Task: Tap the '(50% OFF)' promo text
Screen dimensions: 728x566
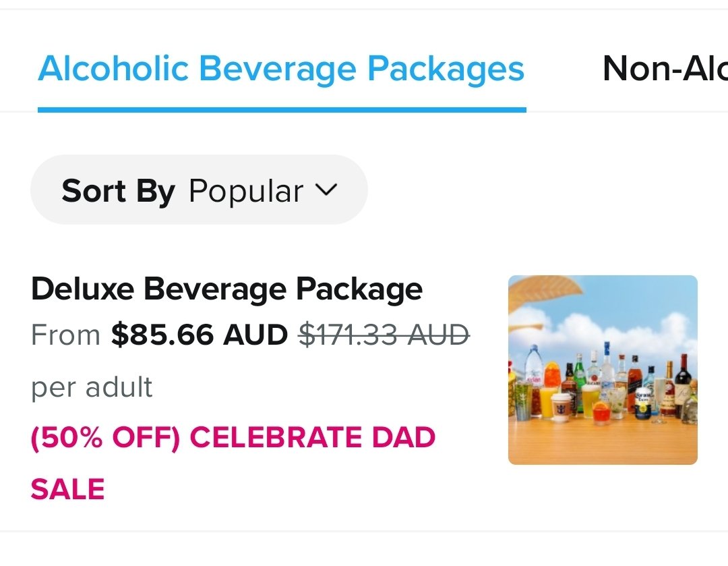Action: coord(105,438)
